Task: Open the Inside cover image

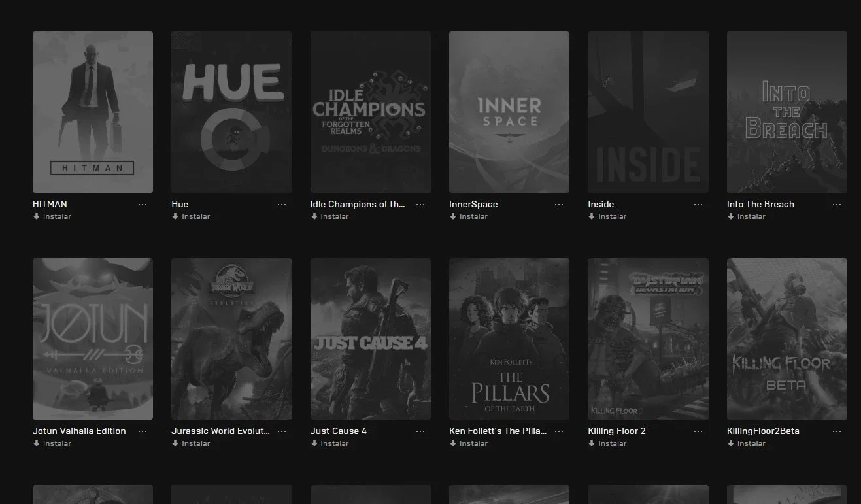Action: pyautogui.click(x=648, y=112)
